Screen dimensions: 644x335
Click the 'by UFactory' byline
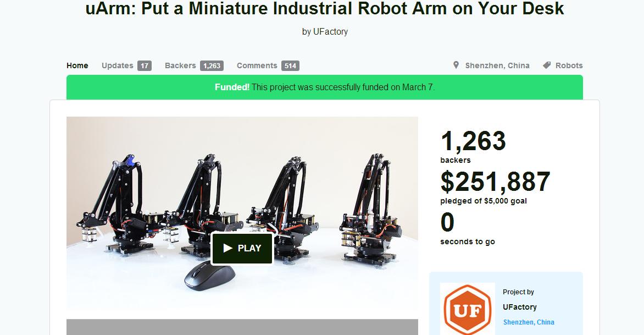pyautogui.click(x=325, y=32)
